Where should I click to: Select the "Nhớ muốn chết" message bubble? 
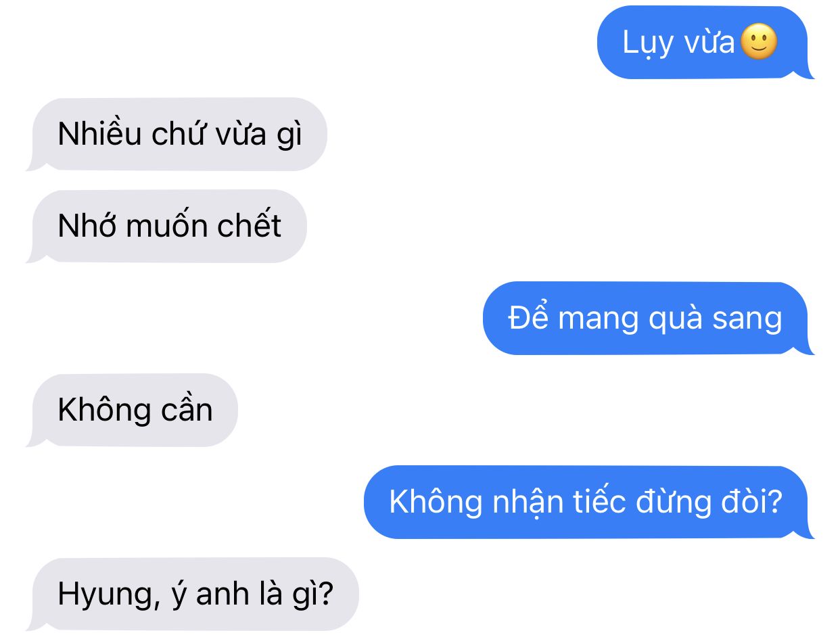click(167, 226)
